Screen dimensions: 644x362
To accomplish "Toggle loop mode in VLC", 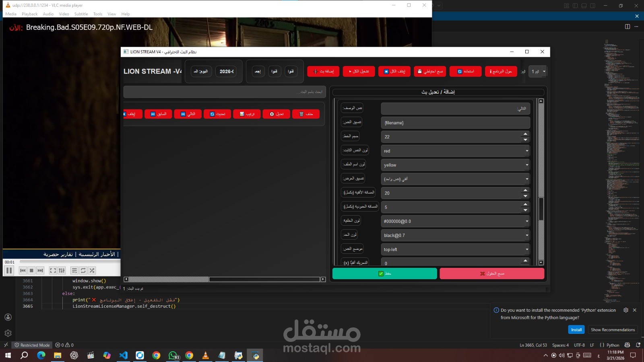I will [83, 271].
